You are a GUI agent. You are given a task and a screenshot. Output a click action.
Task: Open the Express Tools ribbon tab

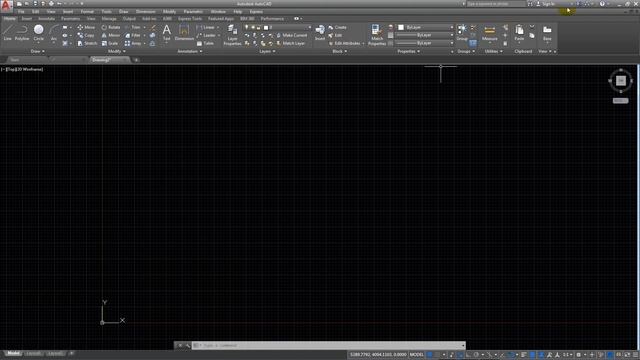click(190, 19)
